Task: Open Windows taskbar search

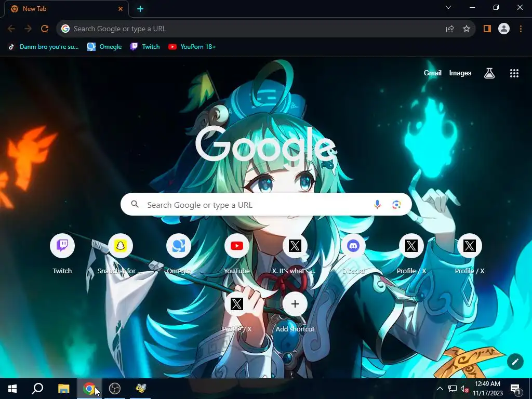Action: pos(37,389)
